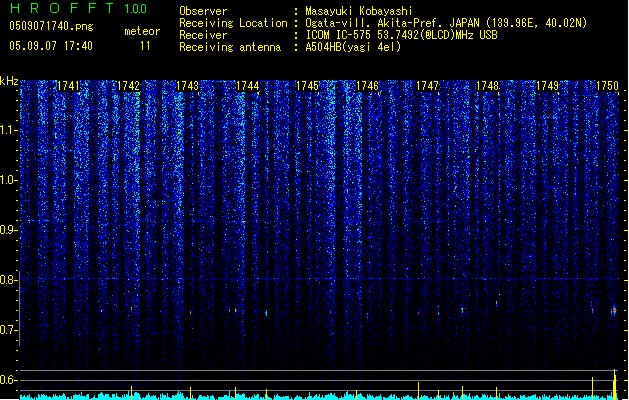Click the 'meteor' count label
629x400 pixels.
pyautogui.click(x=142, y=31)
